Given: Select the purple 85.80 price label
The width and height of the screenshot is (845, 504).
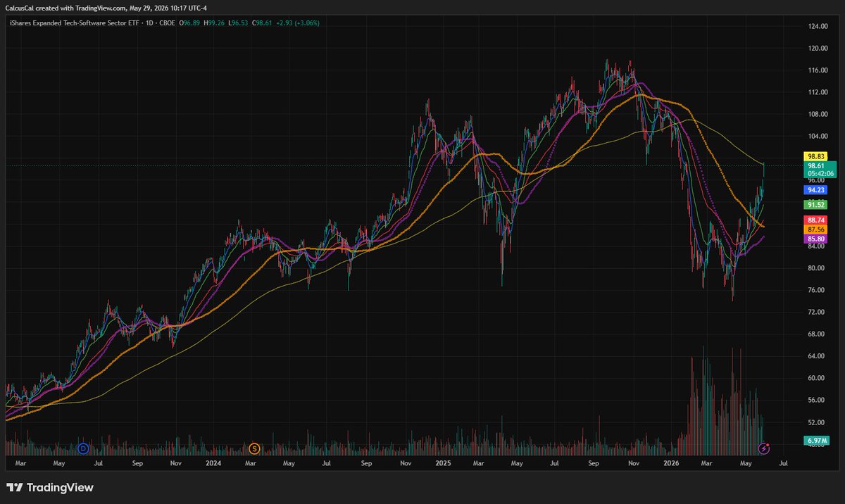Looking at the screenshot, I should [815, 239].
